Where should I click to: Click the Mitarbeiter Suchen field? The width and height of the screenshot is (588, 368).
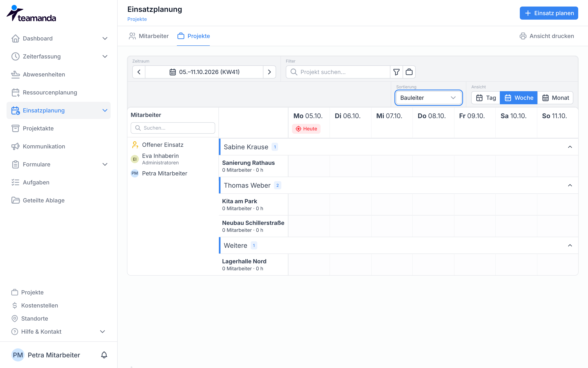[x=173, y=128]
